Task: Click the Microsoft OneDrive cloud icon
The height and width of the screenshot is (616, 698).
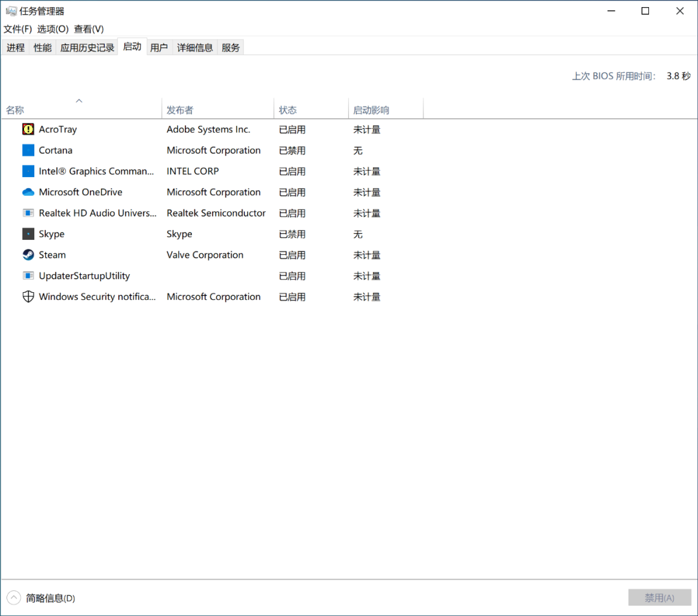Action: [x=28, y=192]
